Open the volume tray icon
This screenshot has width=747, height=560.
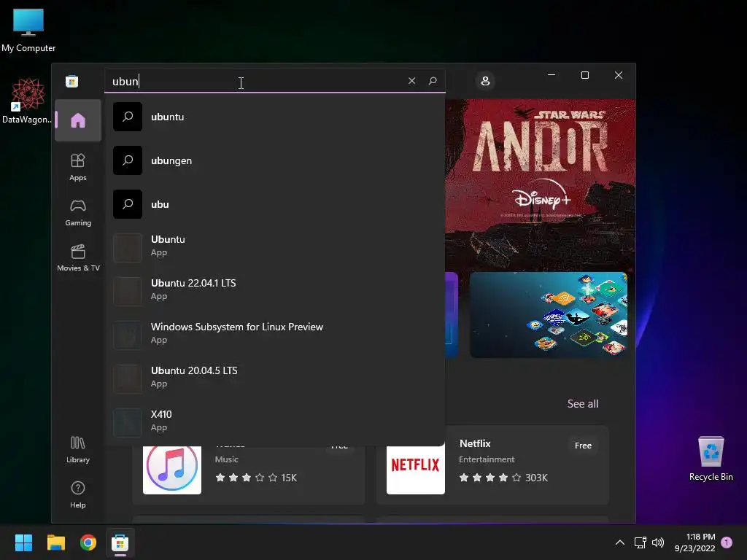[658, 542]
